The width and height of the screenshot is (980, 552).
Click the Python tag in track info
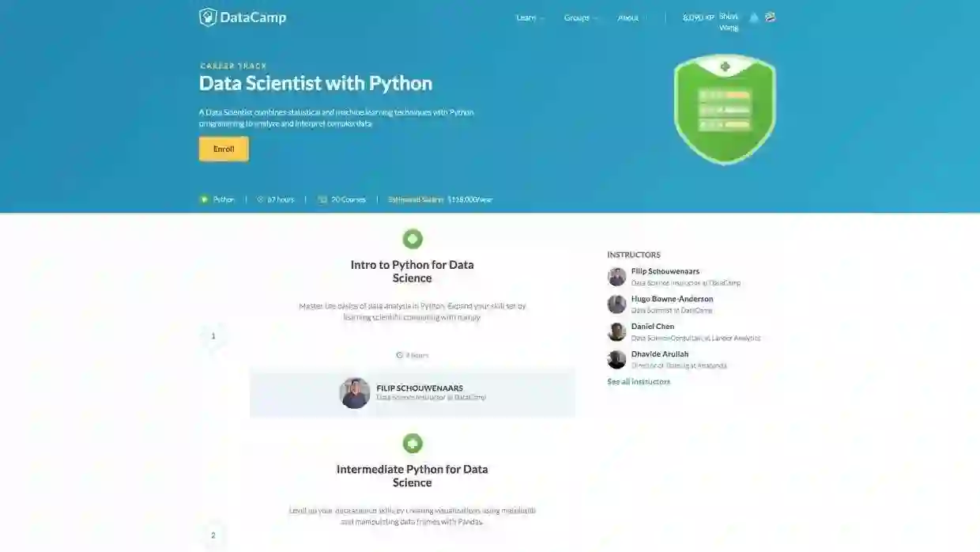(217, 199)
